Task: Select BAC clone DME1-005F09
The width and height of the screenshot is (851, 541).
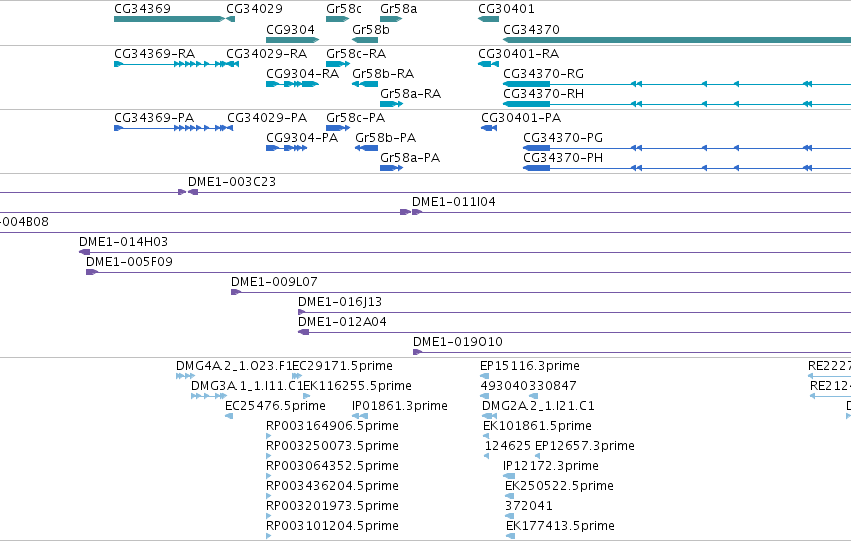Action: 129,262
